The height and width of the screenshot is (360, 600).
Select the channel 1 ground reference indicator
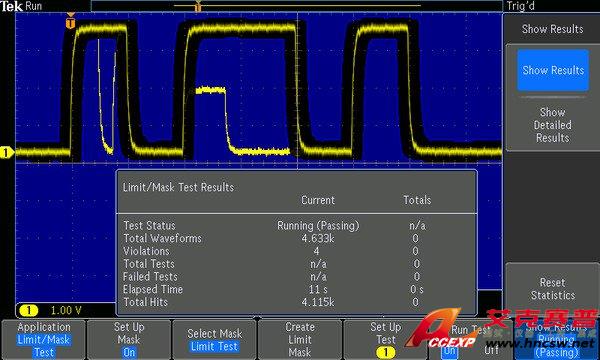click(6, 153)
